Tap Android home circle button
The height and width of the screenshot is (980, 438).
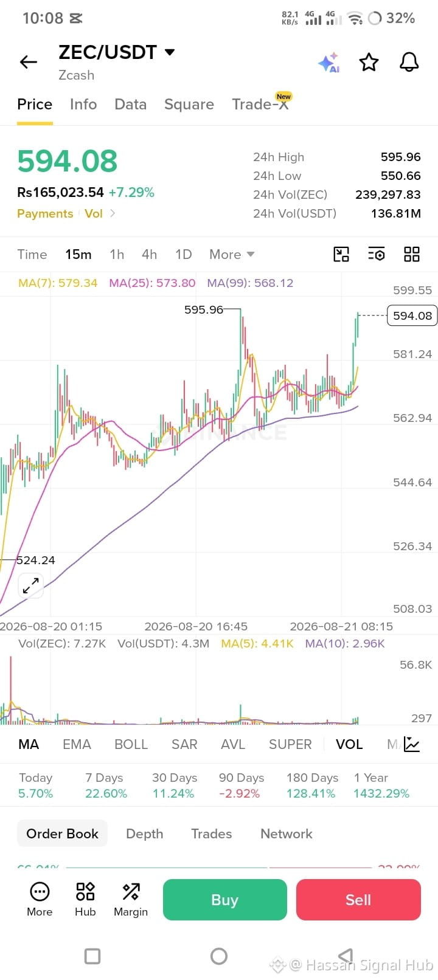(x=219, y=956)
